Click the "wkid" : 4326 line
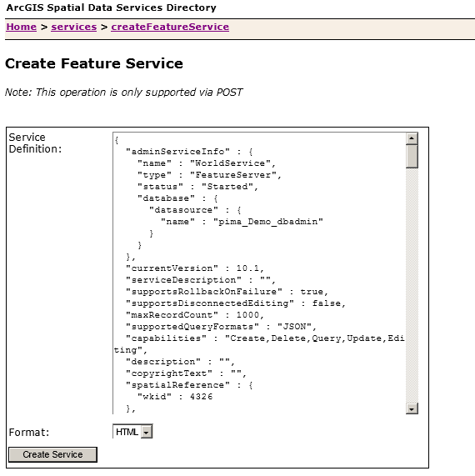Screen dimensions: 475x476 click(x=175, y=397)
